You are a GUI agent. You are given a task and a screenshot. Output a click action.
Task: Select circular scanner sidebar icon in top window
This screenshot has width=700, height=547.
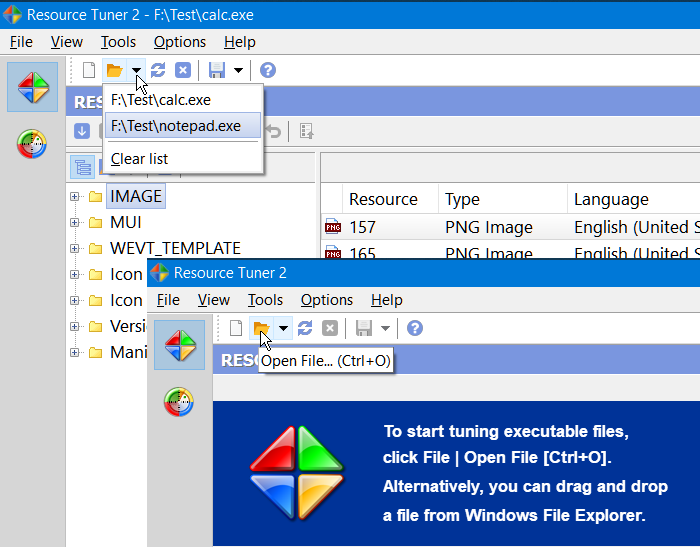click(32, 144)
